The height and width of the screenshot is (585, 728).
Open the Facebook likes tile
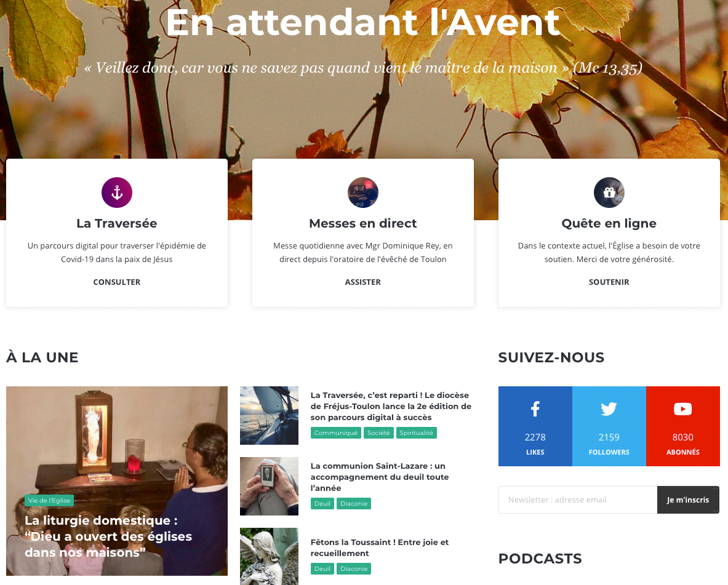point(535,426)
